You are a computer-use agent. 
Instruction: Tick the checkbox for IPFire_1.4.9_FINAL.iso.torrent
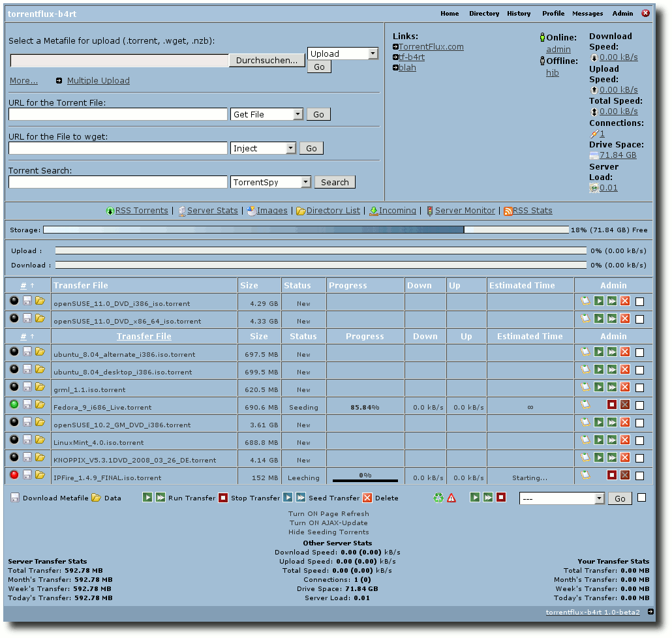click(x=639, y=476)
